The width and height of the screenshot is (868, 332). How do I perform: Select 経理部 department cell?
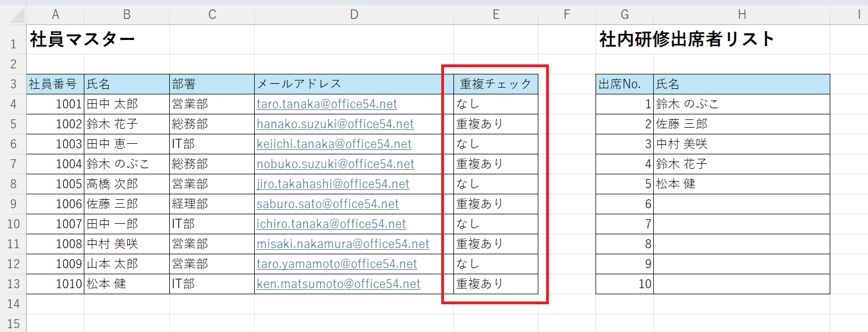coord(212,204)
